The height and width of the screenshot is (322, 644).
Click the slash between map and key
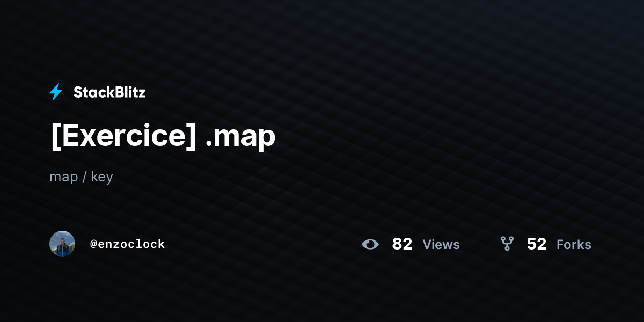tap(85, 177)
